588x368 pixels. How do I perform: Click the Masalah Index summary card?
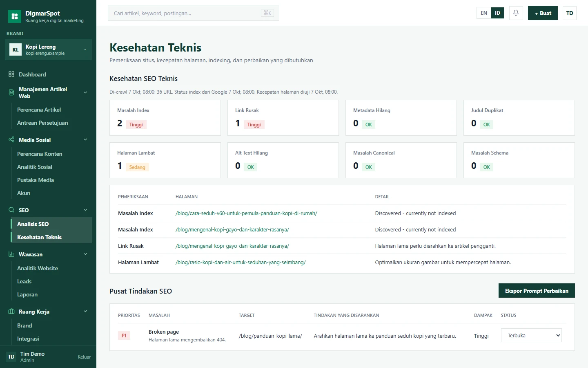coord(165,118)
